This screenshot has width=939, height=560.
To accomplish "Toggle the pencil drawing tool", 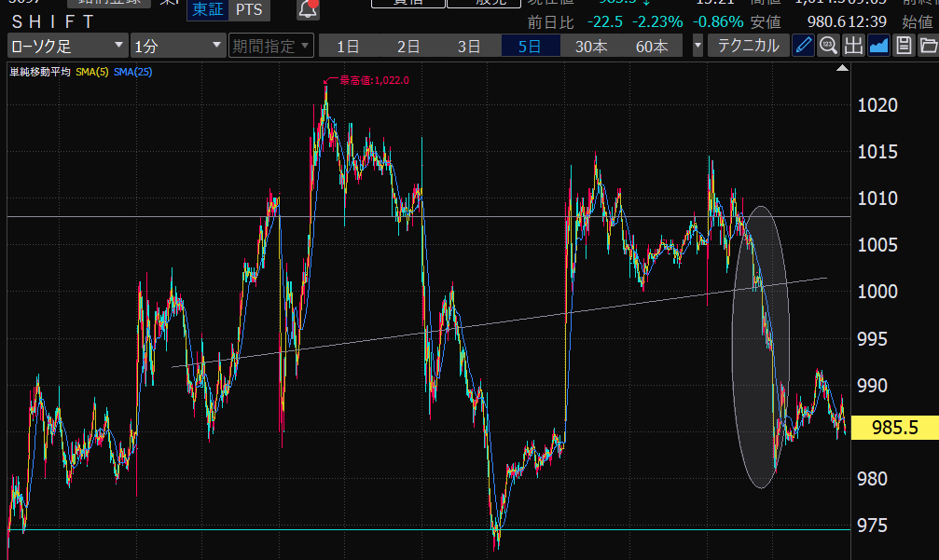I will pyautogui.click(x=803, y=46).
